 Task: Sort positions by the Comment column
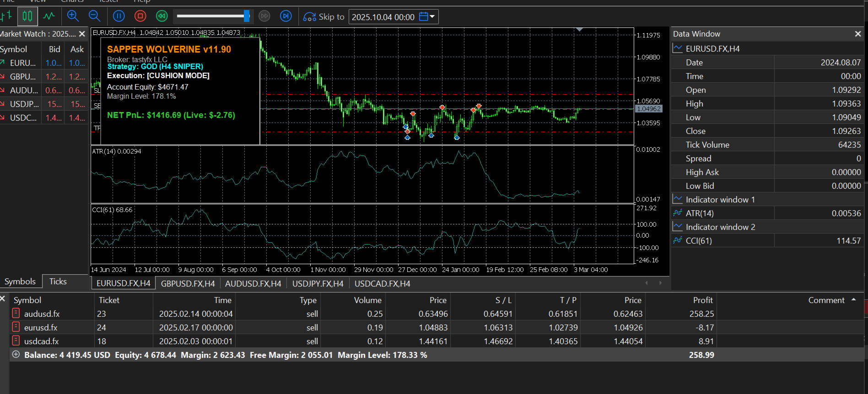pyautogui.click(x=826, y=300)
